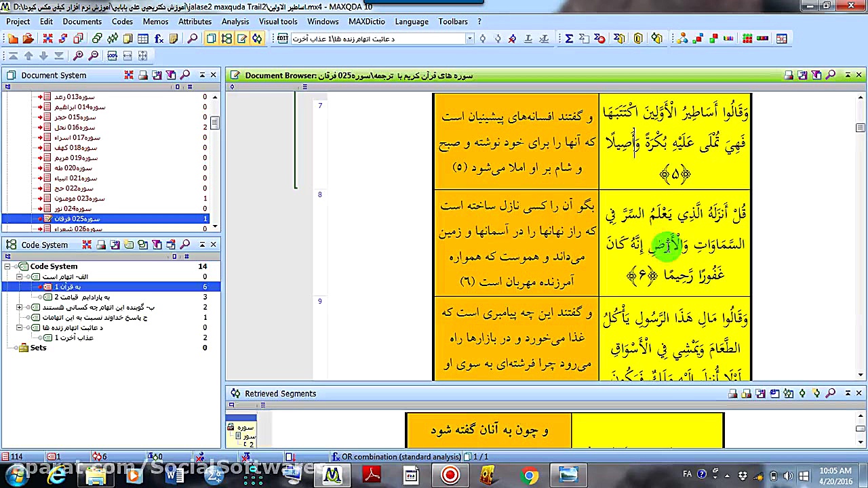Open the lexical search magnifier tool
This screenshot has width=868, height=488.
click(x=191, y=39)
